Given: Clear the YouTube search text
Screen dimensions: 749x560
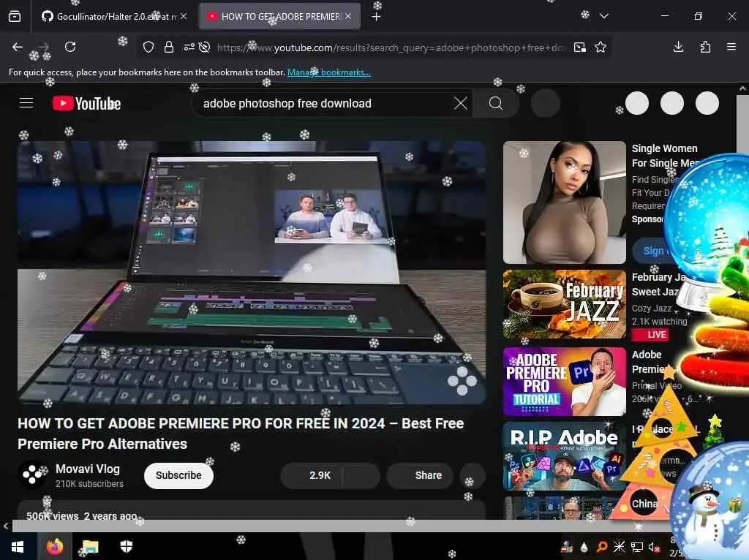Looking at the screenshot, I should coord(461,103).
